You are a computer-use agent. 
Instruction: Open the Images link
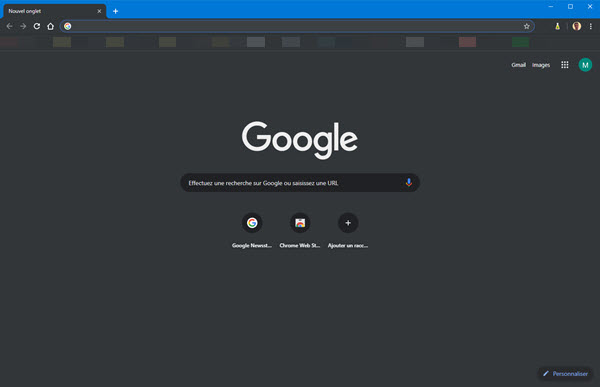tap(541, 65)
